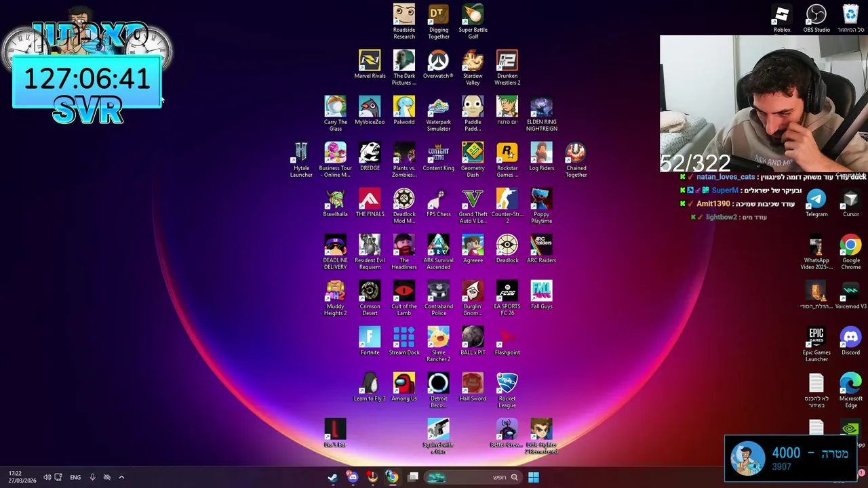
Task: Open the EA SPORTS FC 26 shortcut
Action: pos(507,298)
